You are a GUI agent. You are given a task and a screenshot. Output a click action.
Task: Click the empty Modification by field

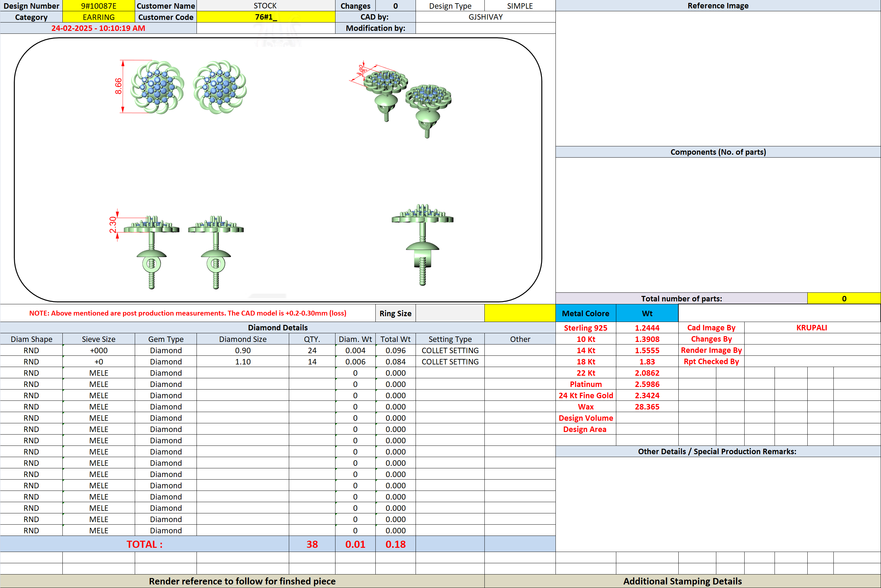[485, 28]
